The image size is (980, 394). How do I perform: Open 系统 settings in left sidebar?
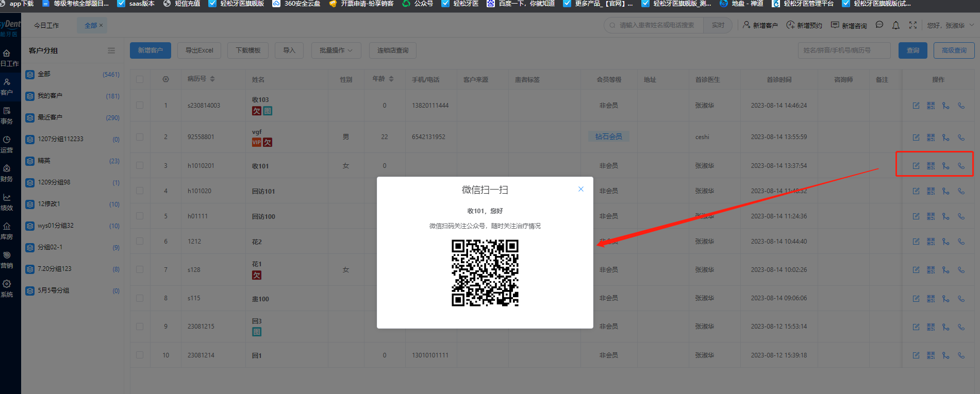(x=7, y=289)
